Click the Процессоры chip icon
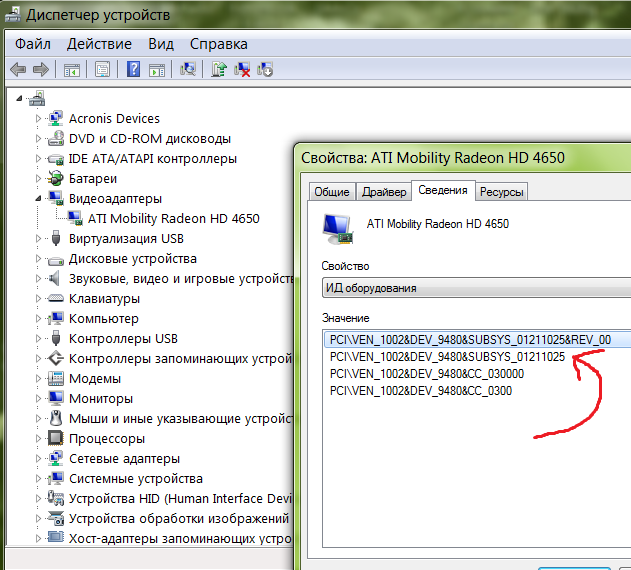The image size is (631, 570). pyautogui.click(x=56, y=438)
